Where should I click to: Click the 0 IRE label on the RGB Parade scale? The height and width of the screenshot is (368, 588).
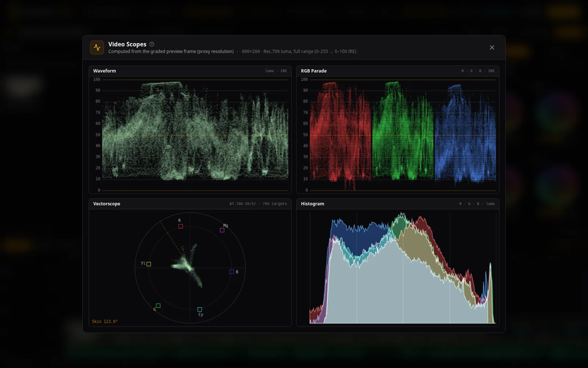click(306, 190)
